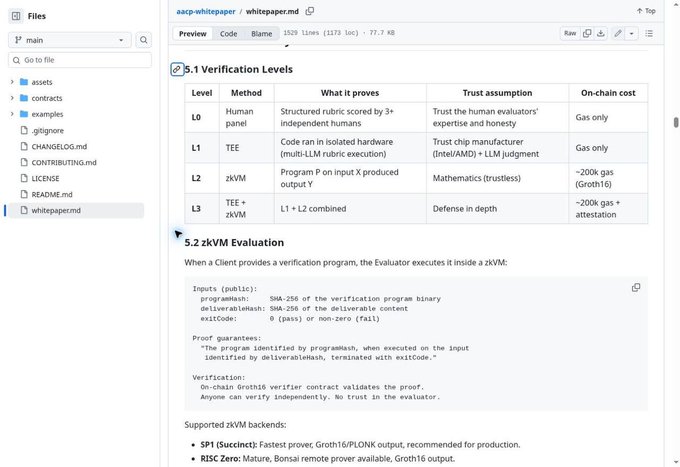680x467 pixels.
Task: Open the Raw file view
Action: click(x=570, y=33)
